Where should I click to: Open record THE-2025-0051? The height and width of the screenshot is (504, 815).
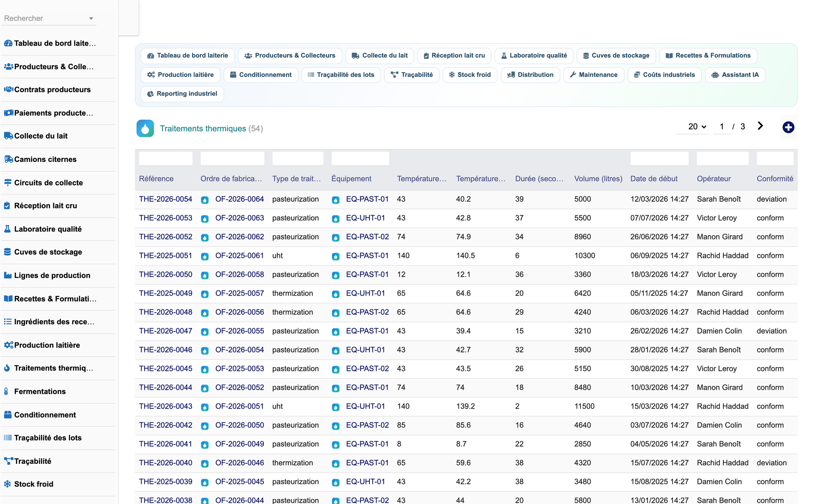click(165, 256)
